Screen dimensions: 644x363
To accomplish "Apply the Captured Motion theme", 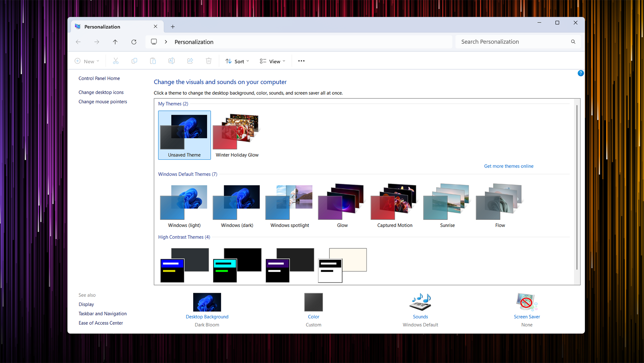I will pos(395,206).
